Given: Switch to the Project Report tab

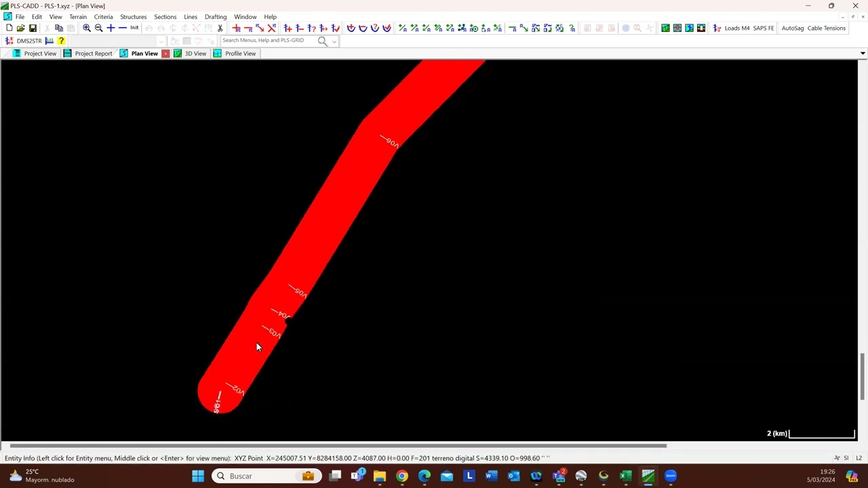Looking at the screenshot, I should pos(88,54).
